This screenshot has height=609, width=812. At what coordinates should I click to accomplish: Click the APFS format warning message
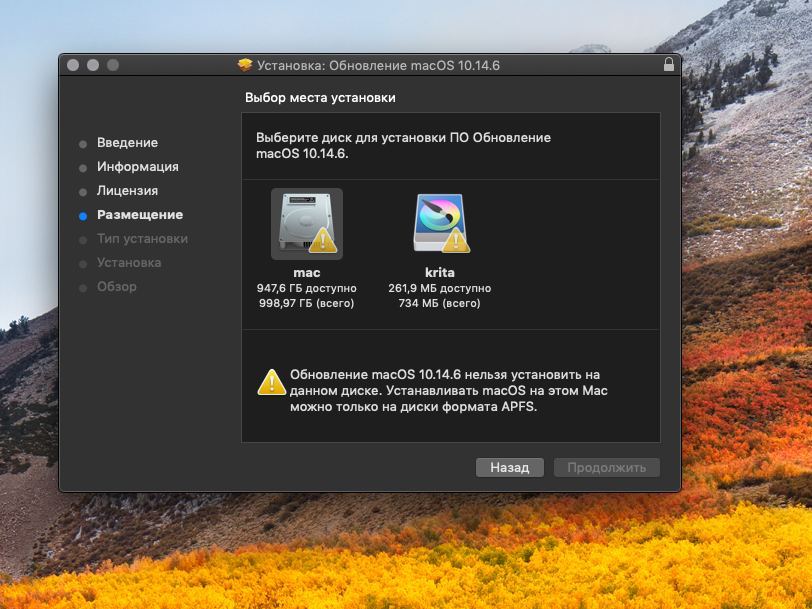(x=448, y=390)
